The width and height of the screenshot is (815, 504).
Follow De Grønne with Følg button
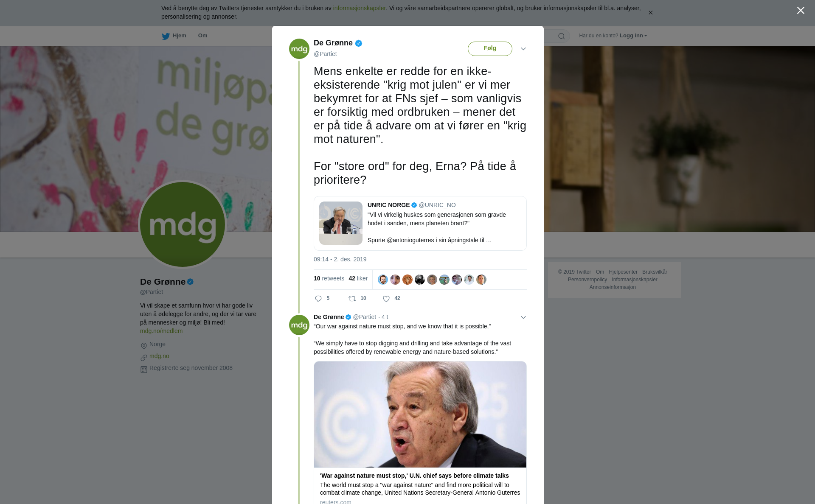pyautogui.click(x=490, y=48)
